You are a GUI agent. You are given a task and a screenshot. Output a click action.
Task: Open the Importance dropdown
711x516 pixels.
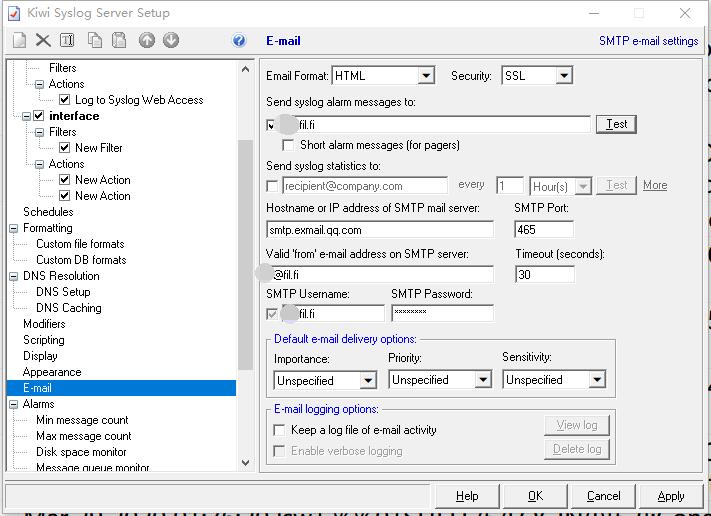click(x=368, y=380)
